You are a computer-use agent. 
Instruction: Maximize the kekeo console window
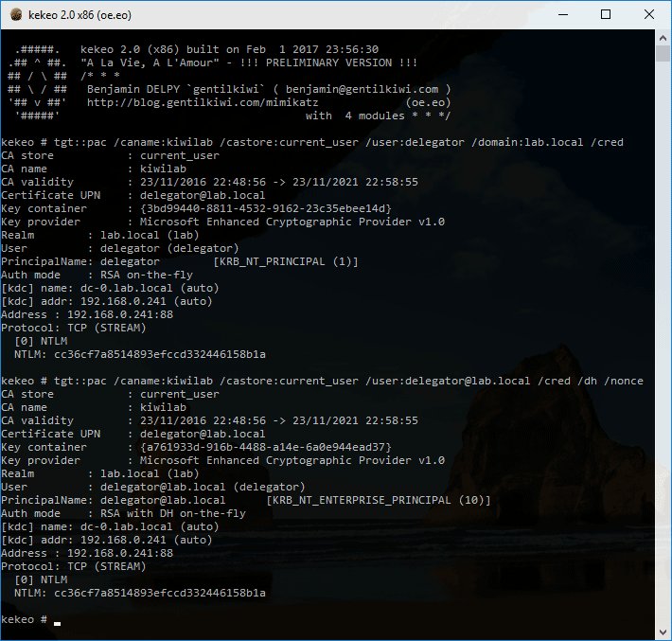(x=606, y=14)
